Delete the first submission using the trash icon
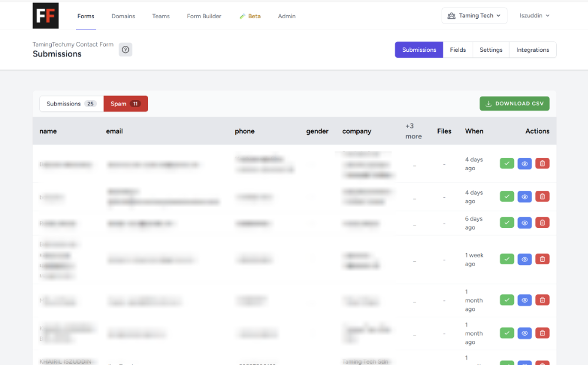The image size is (588, 365). (x=542, y=163)
